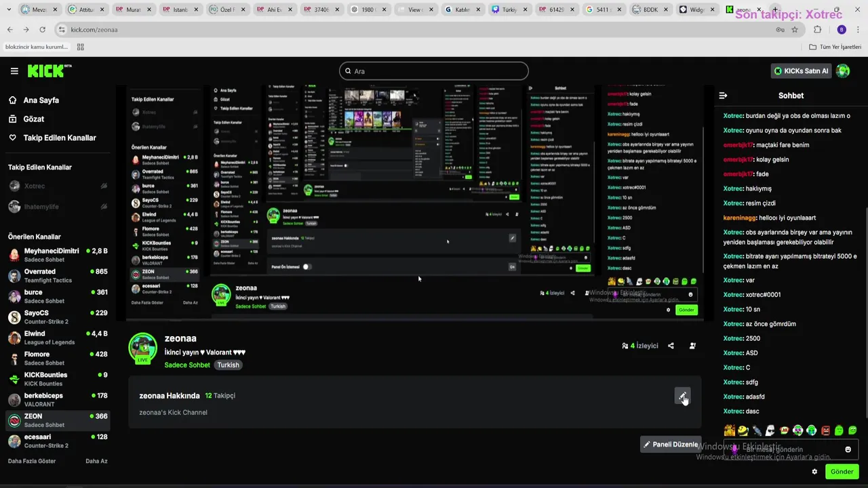Switch to the Katılın browser tab
The image size is (868, 488).
pyautogui.click(x=462, y=10)
